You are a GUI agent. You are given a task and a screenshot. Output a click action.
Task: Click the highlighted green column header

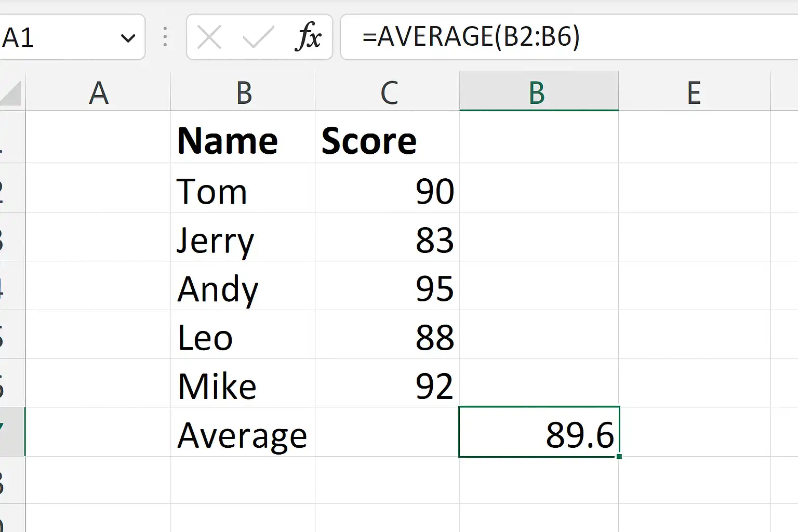tap(538, 94)
